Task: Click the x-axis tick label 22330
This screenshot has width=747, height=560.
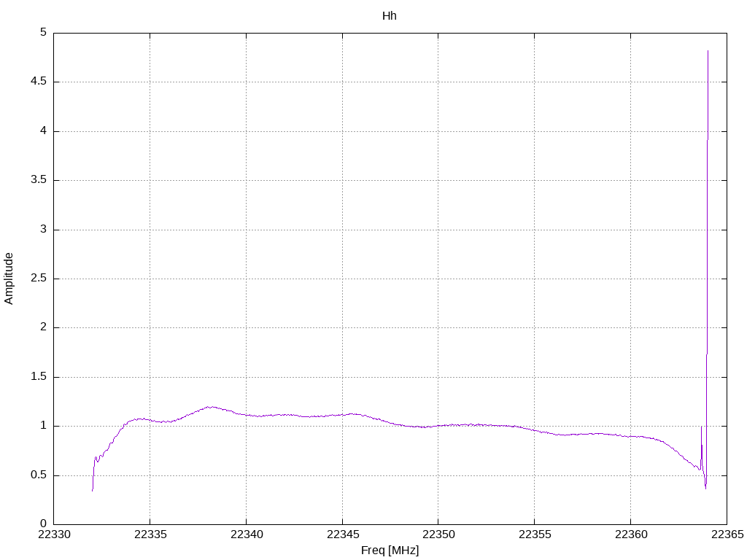Action: click(54, 534)
